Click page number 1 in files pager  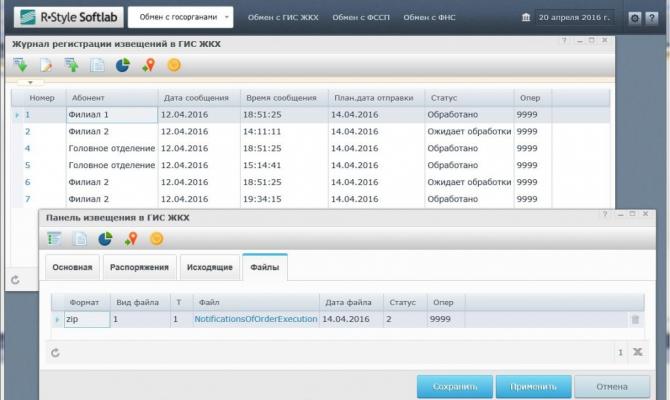click(x=620, y=353)
